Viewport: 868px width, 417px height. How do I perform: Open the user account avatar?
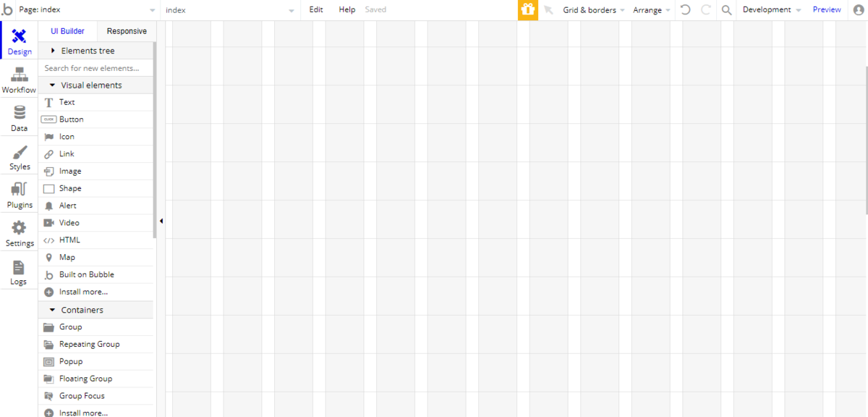pyautogui.click(x=859, y=10)
